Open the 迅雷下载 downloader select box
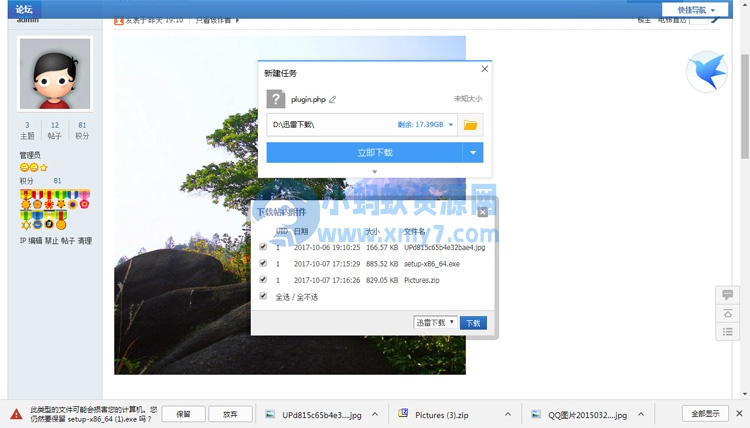This screenshot has height=428, width=750. [435, 322]
